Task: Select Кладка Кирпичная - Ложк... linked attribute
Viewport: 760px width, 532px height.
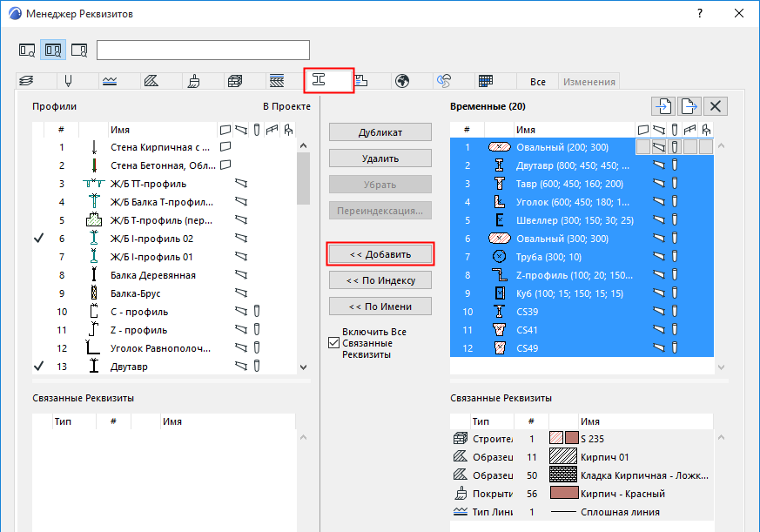Action: (582, 475)
